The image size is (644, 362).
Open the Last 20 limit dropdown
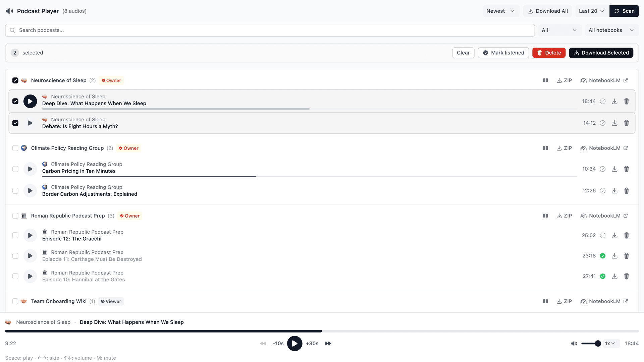[591, 11]
